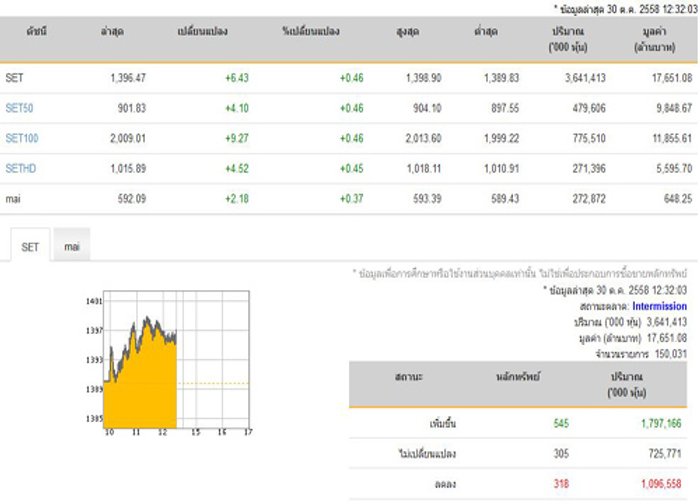Image resolution: width=700 pixels, height=504 pixels.
Task: Select SET50 change value +4.10
Action: point(237,108)
